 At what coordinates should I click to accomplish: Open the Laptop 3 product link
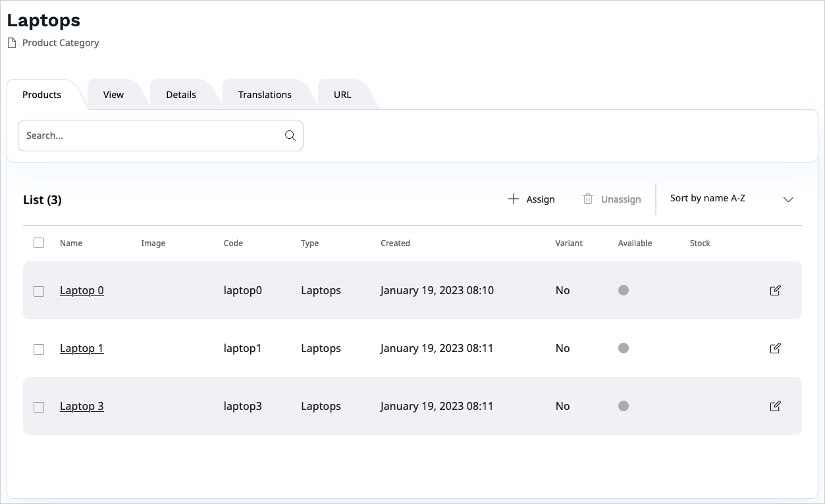(x=82, y=406)
